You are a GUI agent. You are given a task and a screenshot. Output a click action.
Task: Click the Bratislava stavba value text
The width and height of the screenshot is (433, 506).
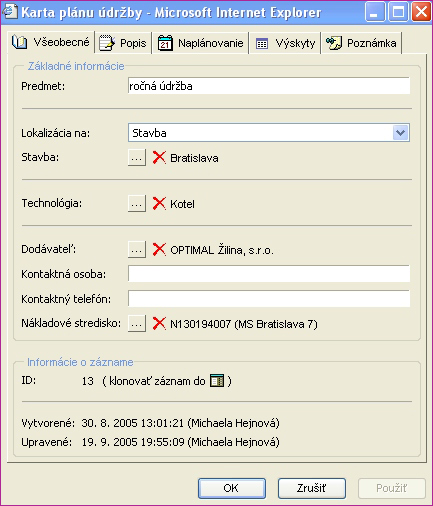pos(194,158)
